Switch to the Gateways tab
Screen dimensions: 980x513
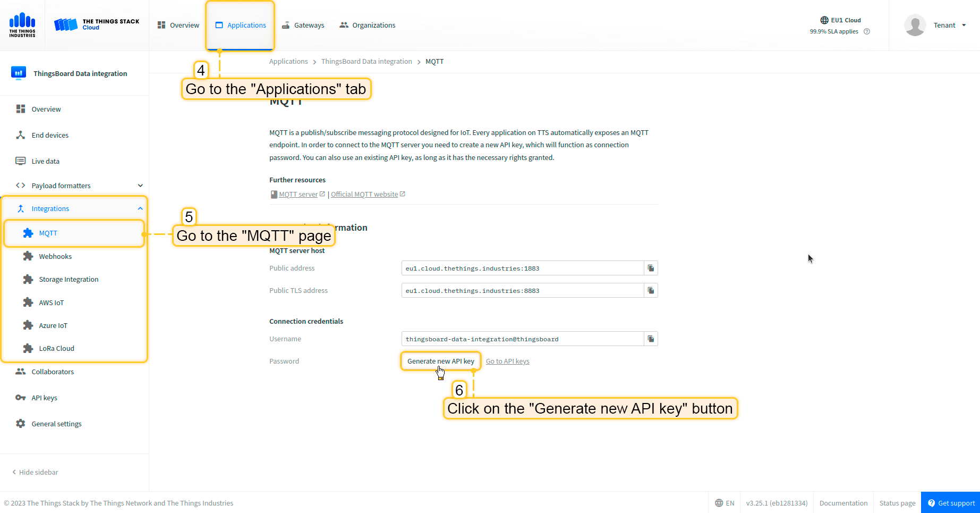[303, 26]
